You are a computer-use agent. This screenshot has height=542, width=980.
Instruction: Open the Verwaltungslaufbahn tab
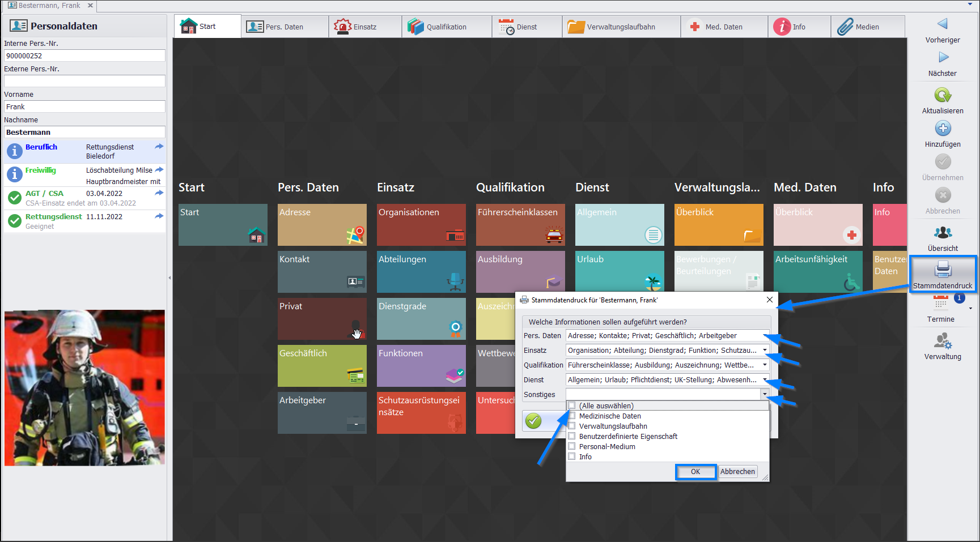(x=621, y=27)
